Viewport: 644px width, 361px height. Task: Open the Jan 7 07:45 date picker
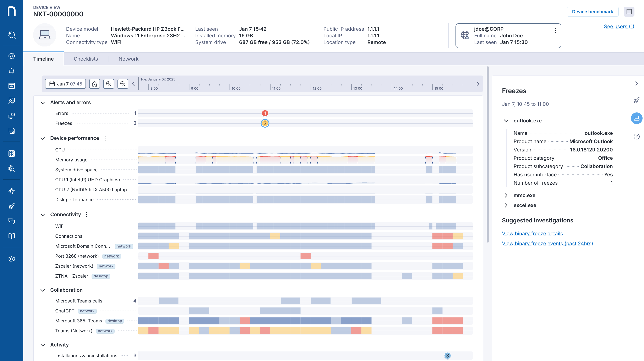coord(65,84)
